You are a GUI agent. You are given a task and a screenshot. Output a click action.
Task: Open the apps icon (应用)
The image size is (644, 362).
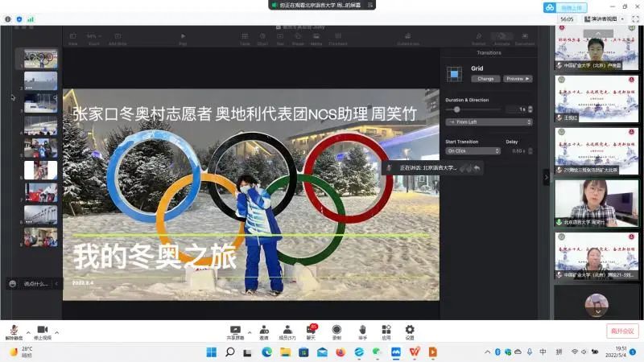[x=386, y=331]
